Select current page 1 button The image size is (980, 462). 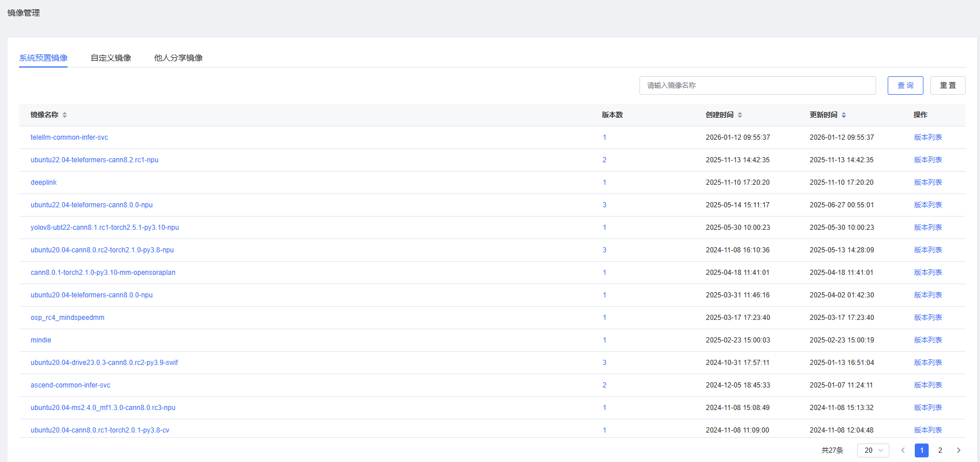tap(922, 450)
